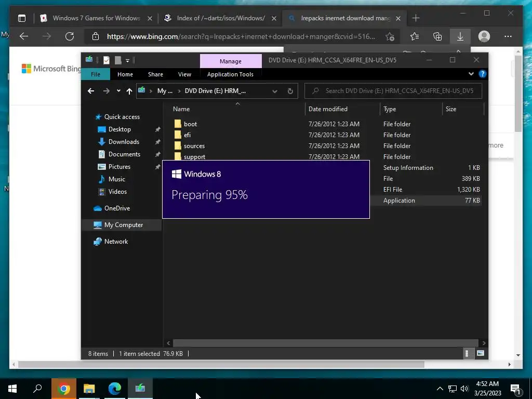Click DVD Drive (E:) breadcrumb in address bar
The height and width of the screenshot is (399, 532).
tap(215, 91)
